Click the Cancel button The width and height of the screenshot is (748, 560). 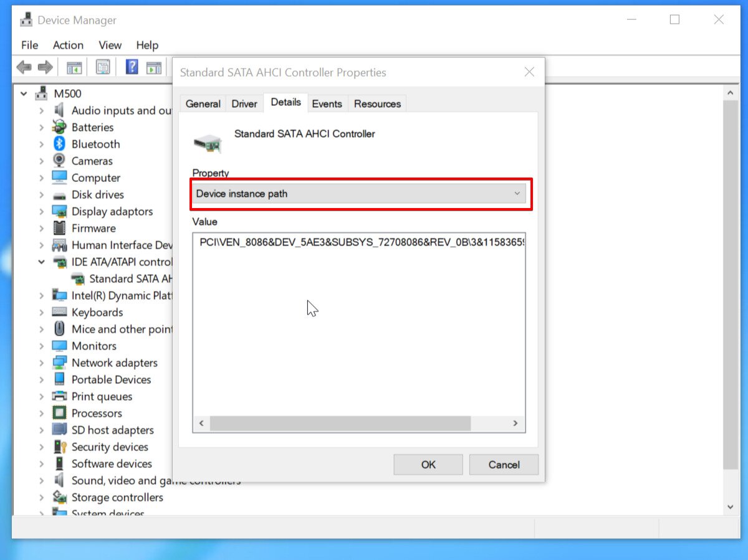pos(504,464)
